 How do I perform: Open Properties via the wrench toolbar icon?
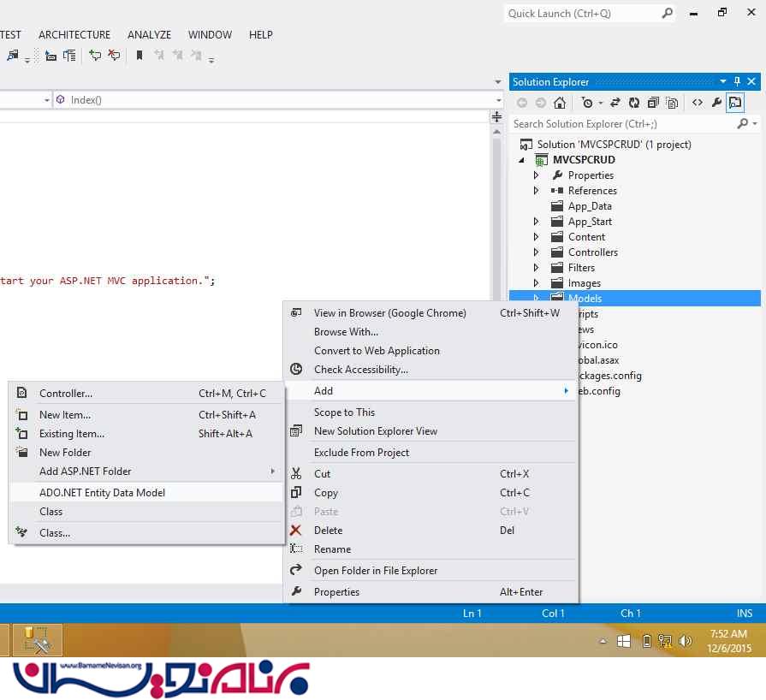[x=717, y=103]
